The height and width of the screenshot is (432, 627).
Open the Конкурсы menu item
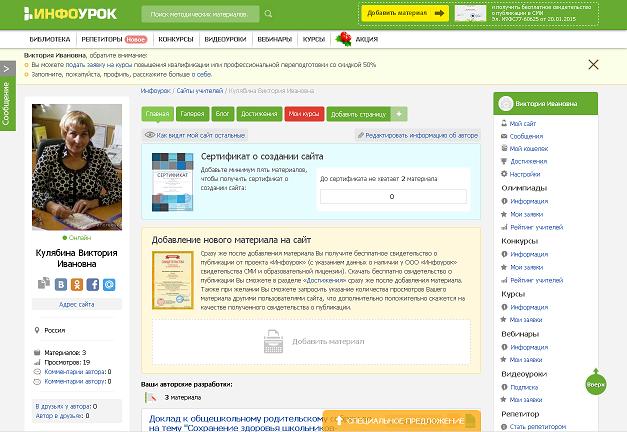pyautogui.click(x=176, y=39)
